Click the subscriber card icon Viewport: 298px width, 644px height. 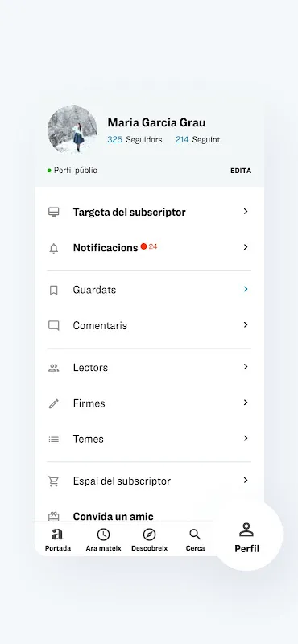click(x=53, y=212)
